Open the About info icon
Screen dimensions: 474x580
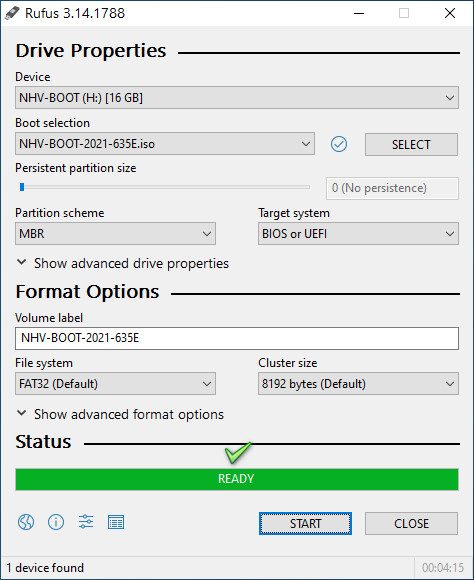pos(56,522)
